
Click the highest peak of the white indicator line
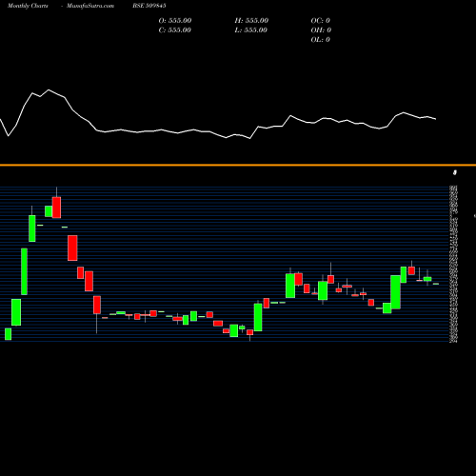[49, 89]
